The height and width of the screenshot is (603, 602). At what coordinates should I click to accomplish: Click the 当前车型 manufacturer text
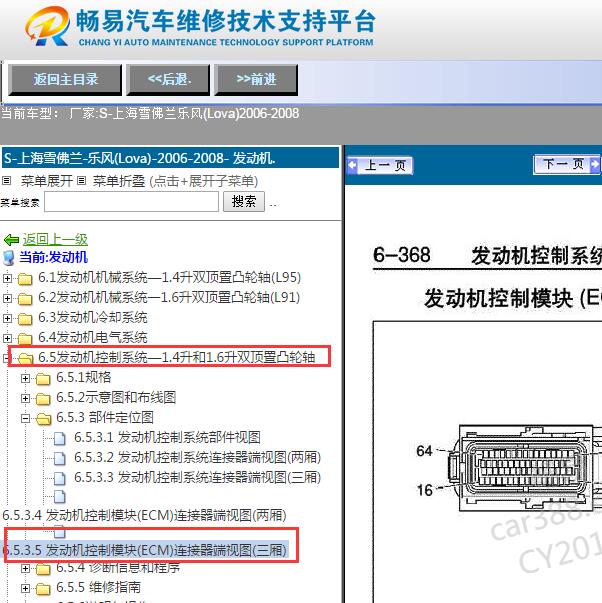150,113
